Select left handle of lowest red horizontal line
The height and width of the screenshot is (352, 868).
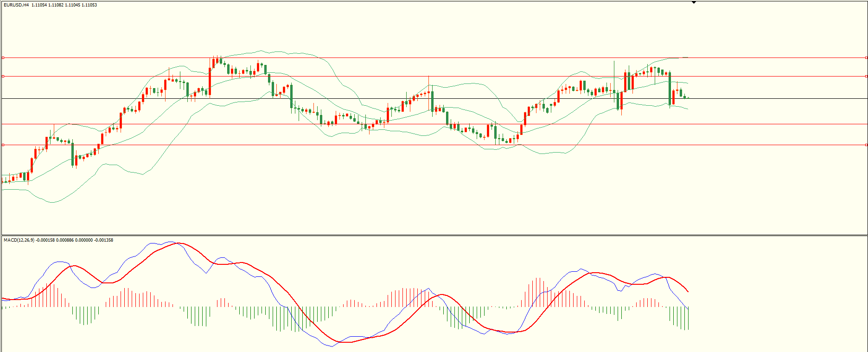tap(3, 145)
